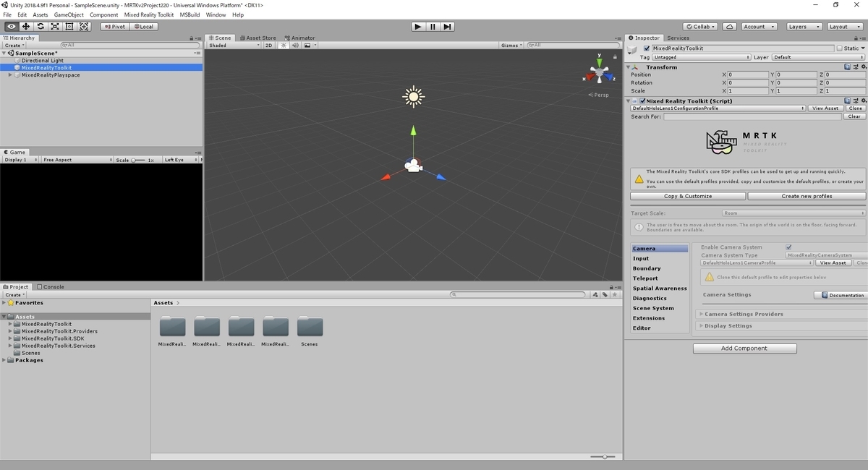Select the Rotate tool
The image size is (868, 470).
click(x=41, y=27)
